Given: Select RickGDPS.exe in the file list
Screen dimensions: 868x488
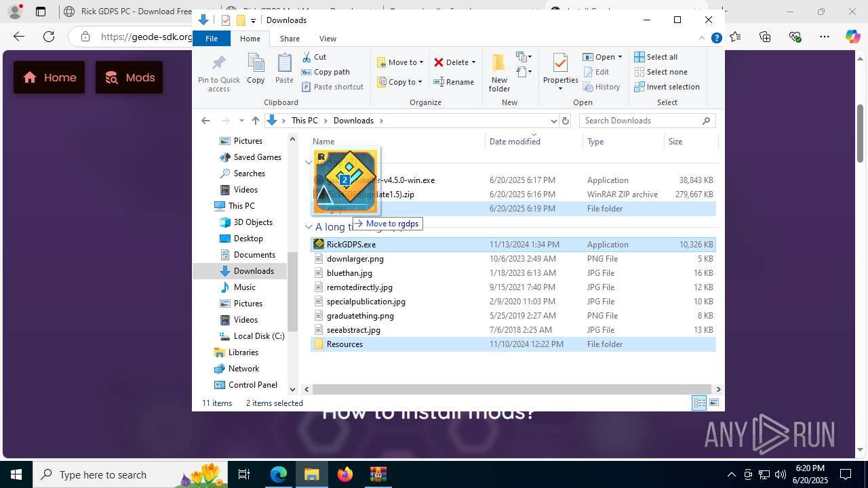Looking at the screenshot, I should (513, 245).
